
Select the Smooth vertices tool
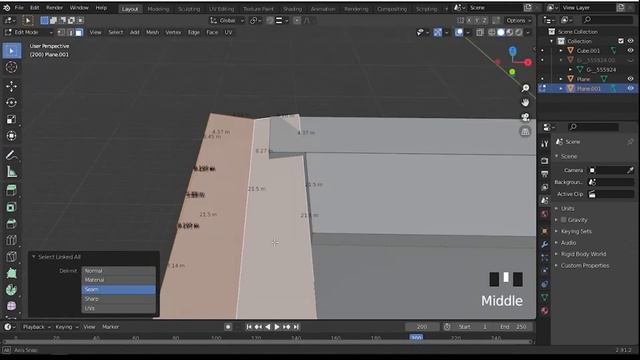point(11,306)
